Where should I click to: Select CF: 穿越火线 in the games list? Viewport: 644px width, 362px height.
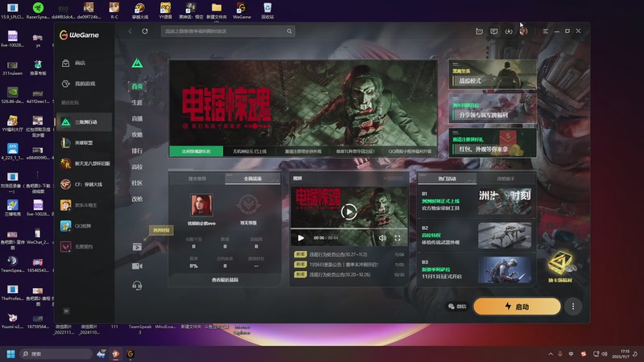point(84,184)
